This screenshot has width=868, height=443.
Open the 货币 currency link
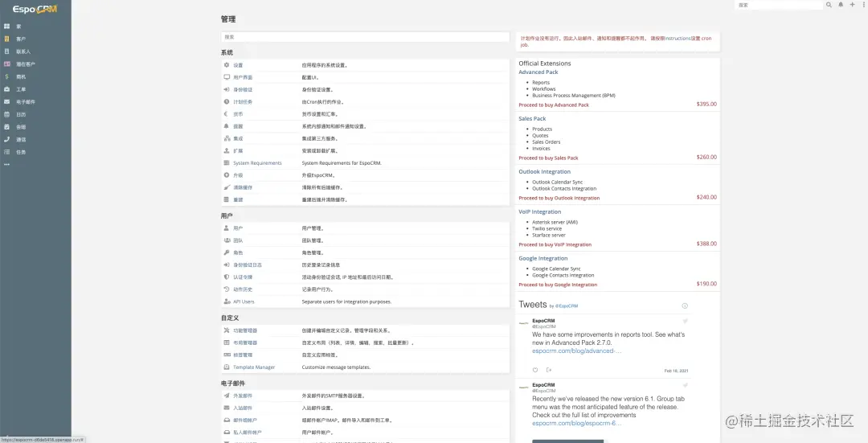[x=238, y=114]
